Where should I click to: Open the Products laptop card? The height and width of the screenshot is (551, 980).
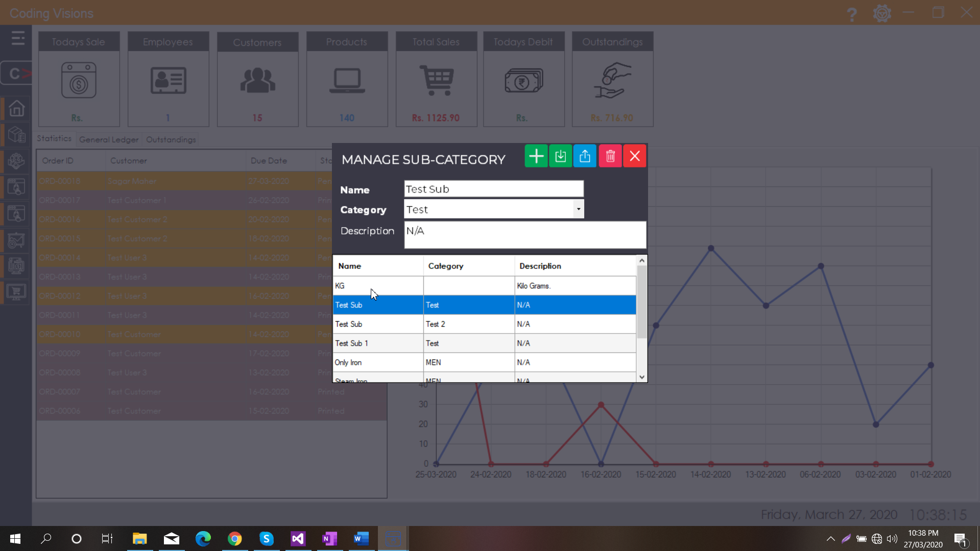[347, 79]
